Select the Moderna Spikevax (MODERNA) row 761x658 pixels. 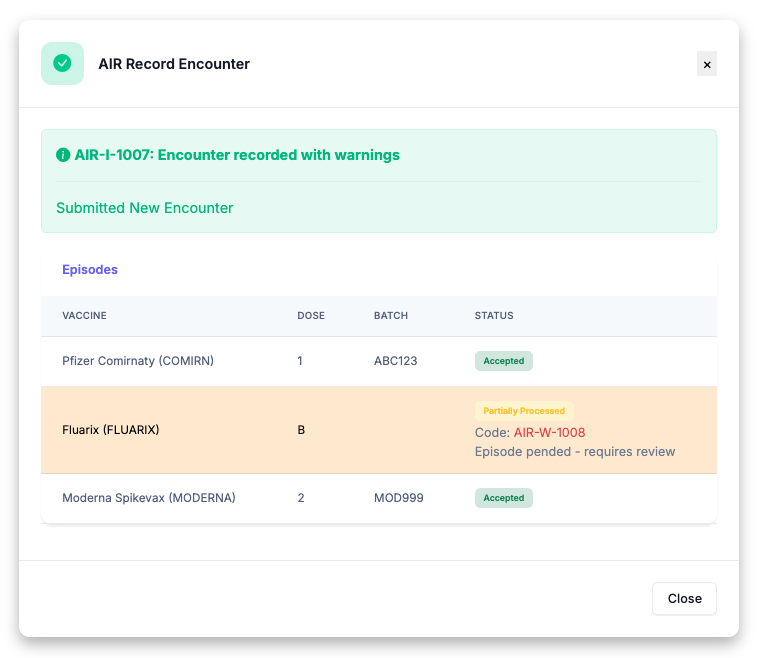coord(379,498)
